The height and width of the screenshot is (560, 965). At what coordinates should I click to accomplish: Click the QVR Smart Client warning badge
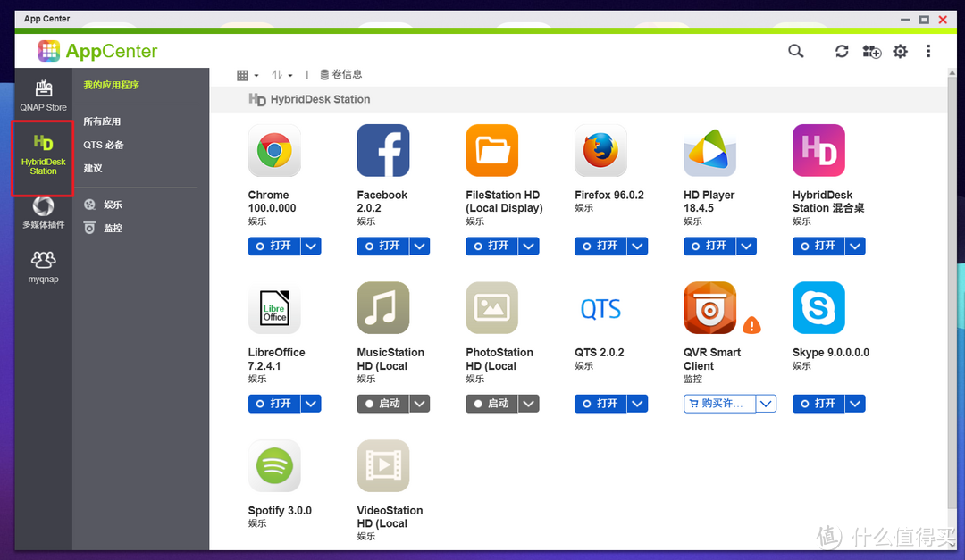[752, 325]
